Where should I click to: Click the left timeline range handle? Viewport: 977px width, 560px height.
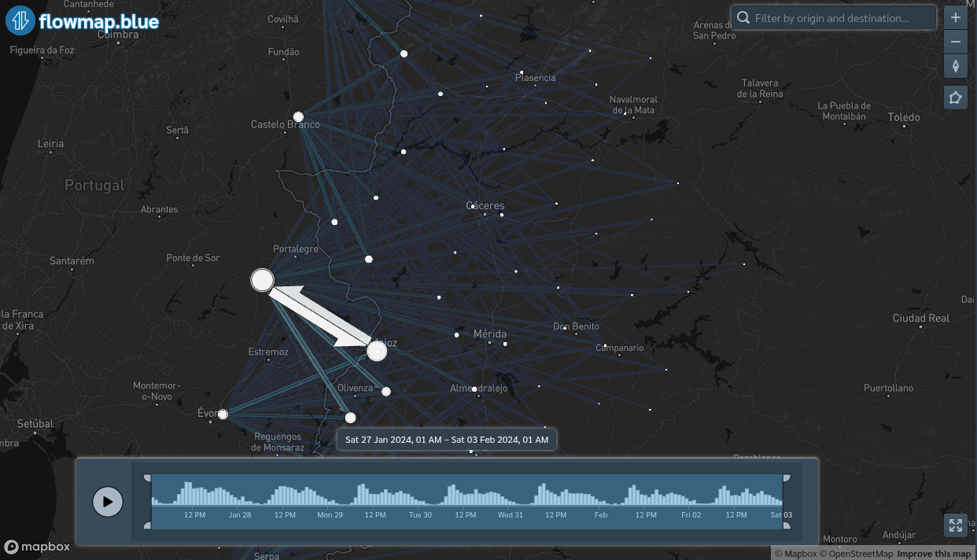(147, 502)
